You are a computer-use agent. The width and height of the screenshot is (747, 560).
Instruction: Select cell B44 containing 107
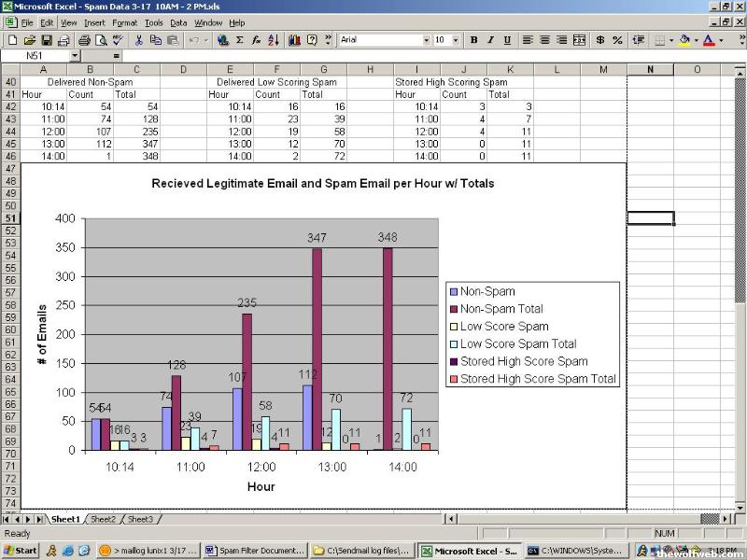pyautogui.click(x=90, y=132)
